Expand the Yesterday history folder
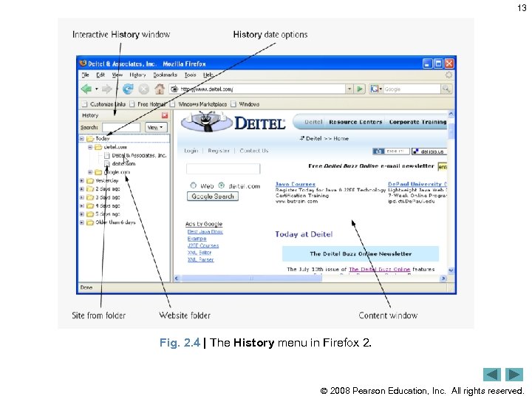The height and width of the screenshot is (399, 532). tap(82, 180)
